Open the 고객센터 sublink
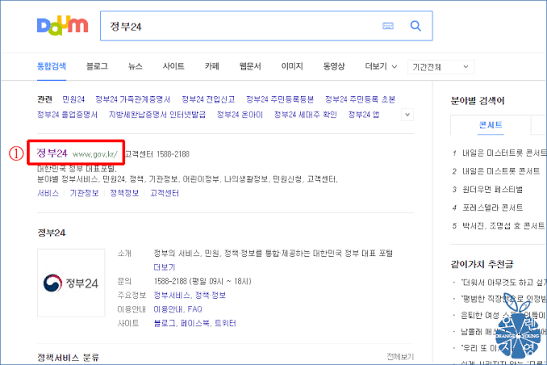Image resolution: width=547 pixels, height=365 pixels. (x=165, y=193)
